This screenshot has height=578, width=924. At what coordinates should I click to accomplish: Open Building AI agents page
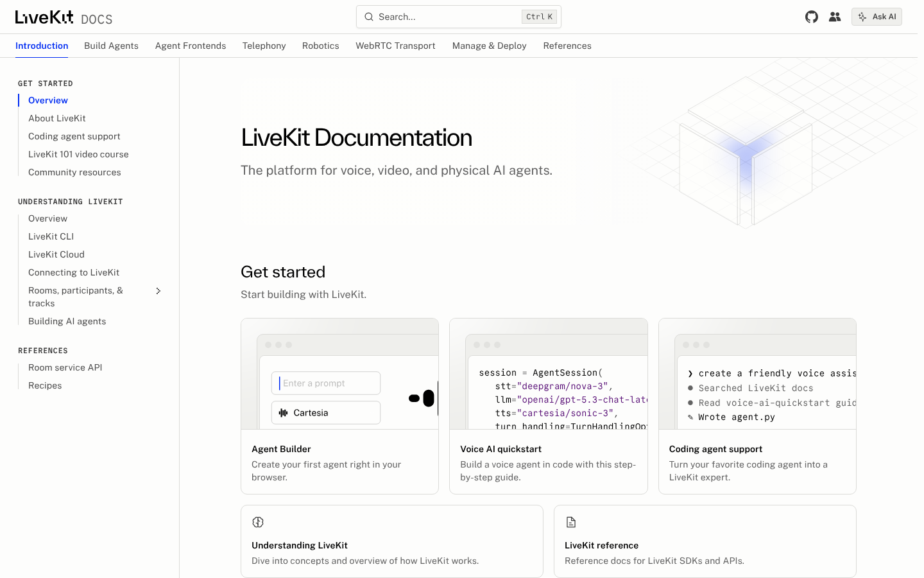click(x=67, y=321)
